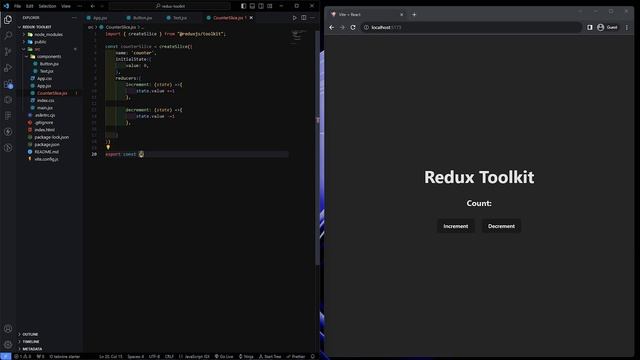
Task: Open a new browser tab
Action: pos(414,15)
